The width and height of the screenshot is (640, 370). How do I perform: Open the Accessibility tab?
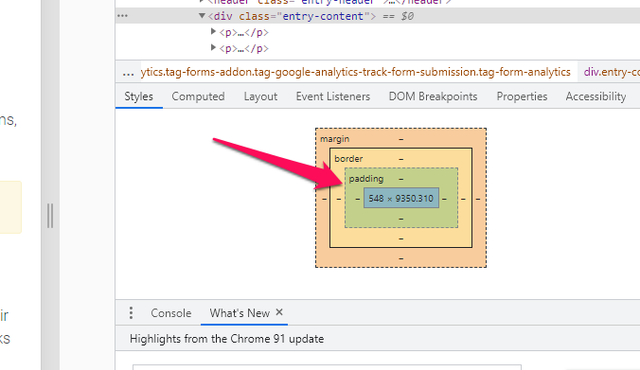596,96
